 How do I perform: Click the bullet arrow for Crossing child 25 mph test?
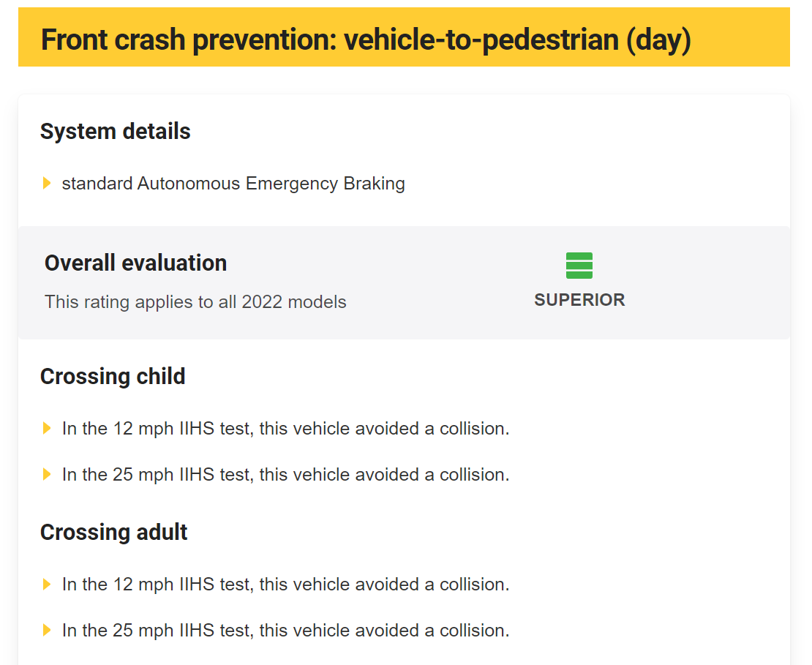pos(47,474)
